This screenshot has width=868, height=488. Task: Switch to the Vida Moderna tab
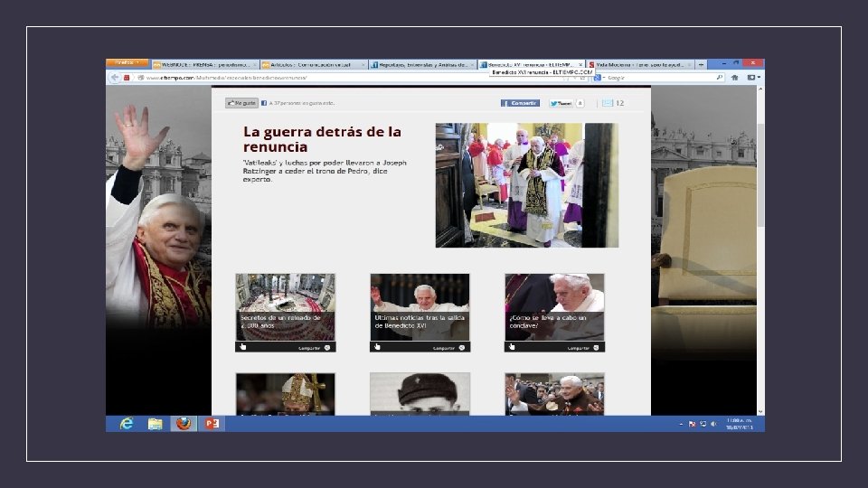pos(639,65)
